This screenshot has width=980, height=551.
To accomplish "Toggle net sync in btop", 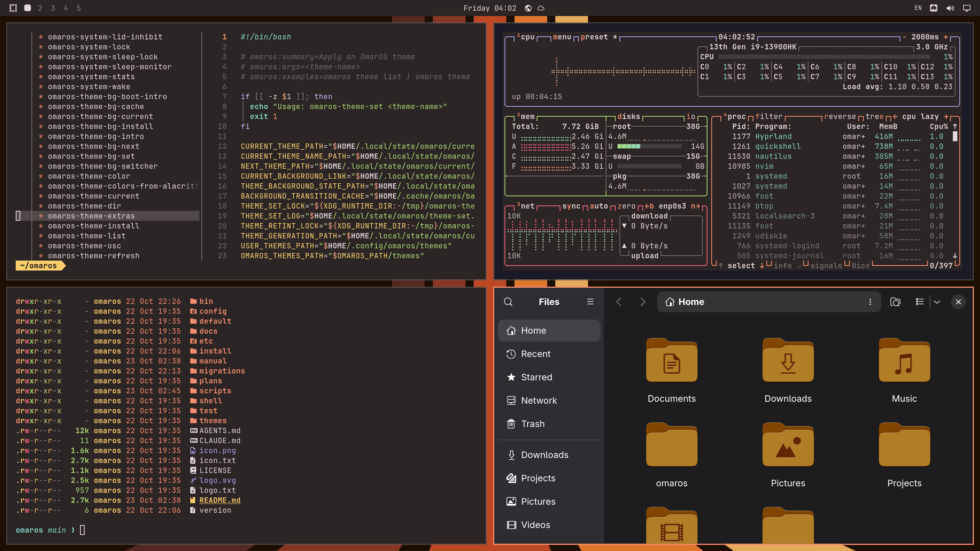I will [571, 206].
